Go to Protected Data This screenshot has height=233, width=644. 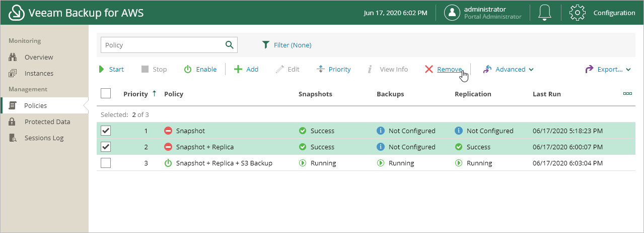tap(47, 122)
